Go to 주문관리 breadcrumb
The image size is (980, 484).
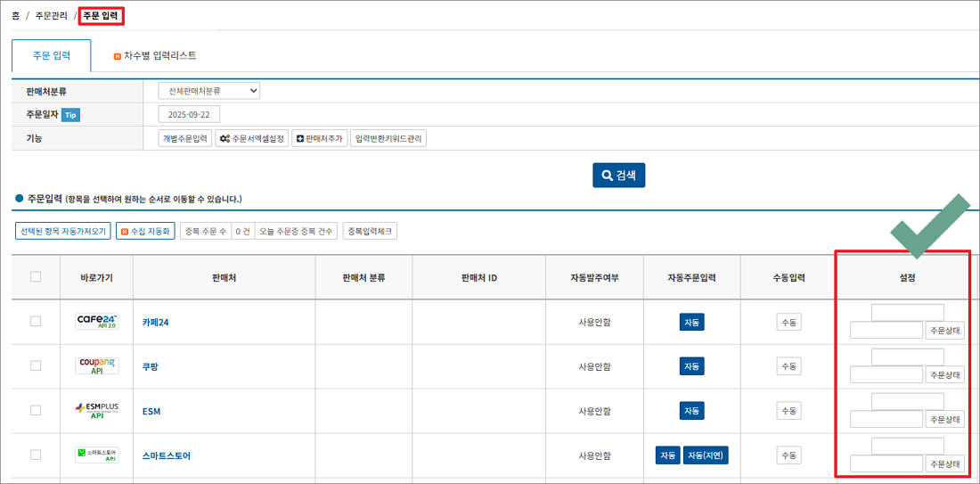coord(51,16)
